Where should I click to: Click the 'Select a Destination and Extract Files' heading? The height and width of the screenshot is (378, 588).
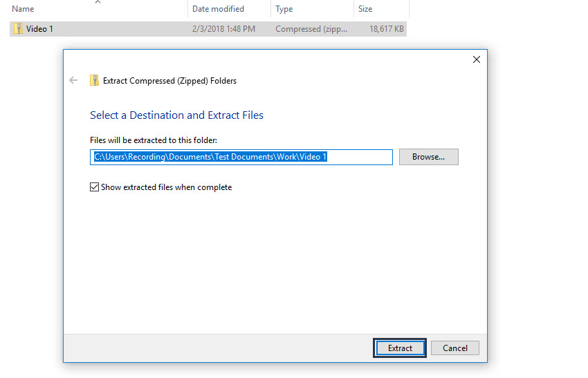coord(176,115)
